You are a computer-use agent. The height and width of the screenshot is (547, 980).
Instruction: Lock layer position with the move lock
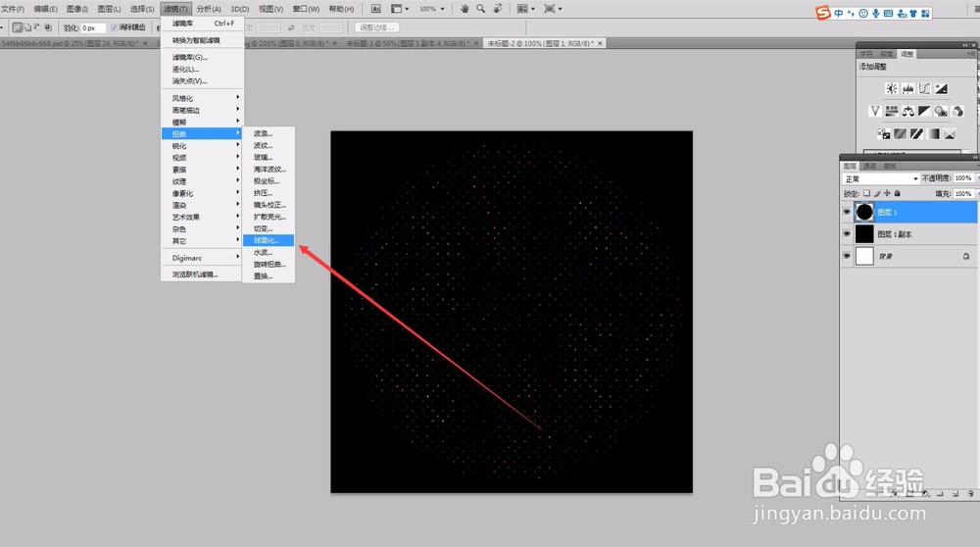(x=887, y=194)
